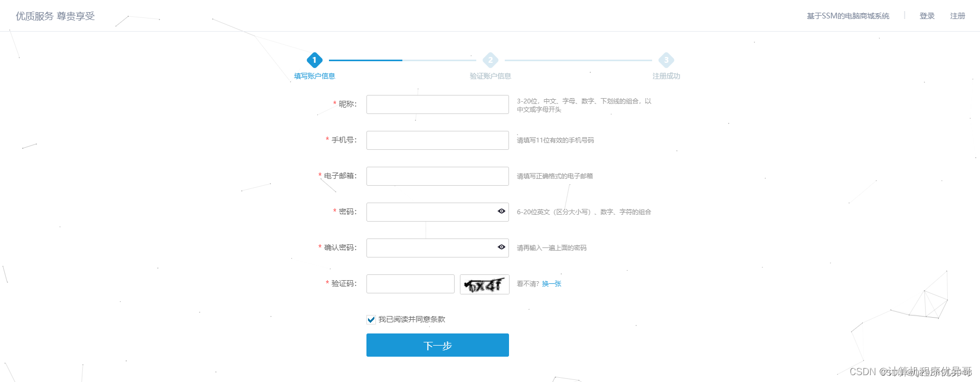
Task: Click the 我已阅读并同意条款 label text
Action: tap(412, 320)
